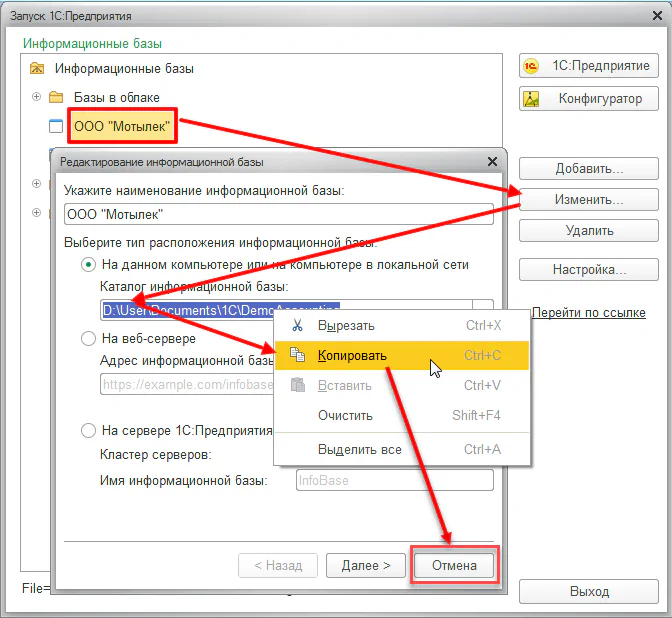Click the database icon next to ООО "Мотылек"

56,126
